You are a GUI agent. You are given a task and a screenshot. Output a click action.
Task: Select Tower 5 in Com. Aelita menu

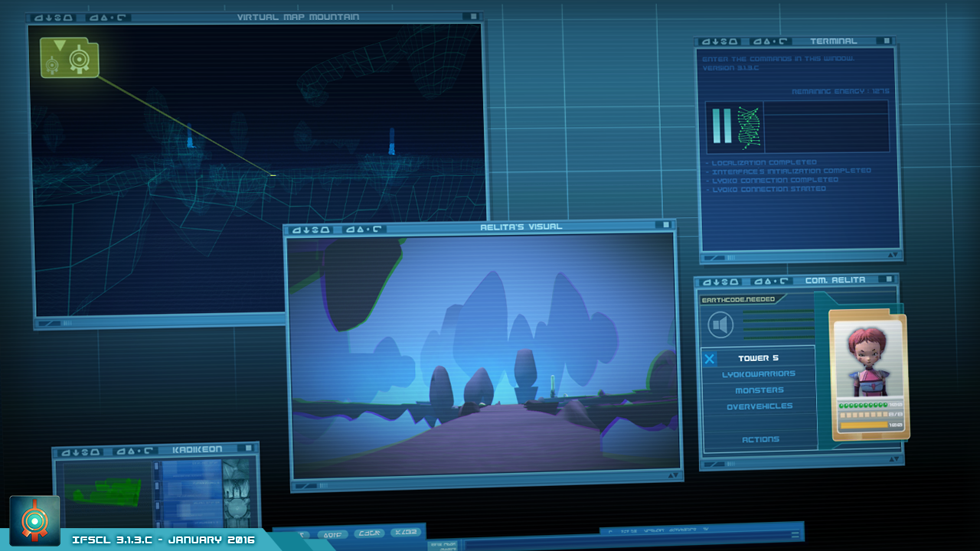pyautogui.click(x=758, y=358)
